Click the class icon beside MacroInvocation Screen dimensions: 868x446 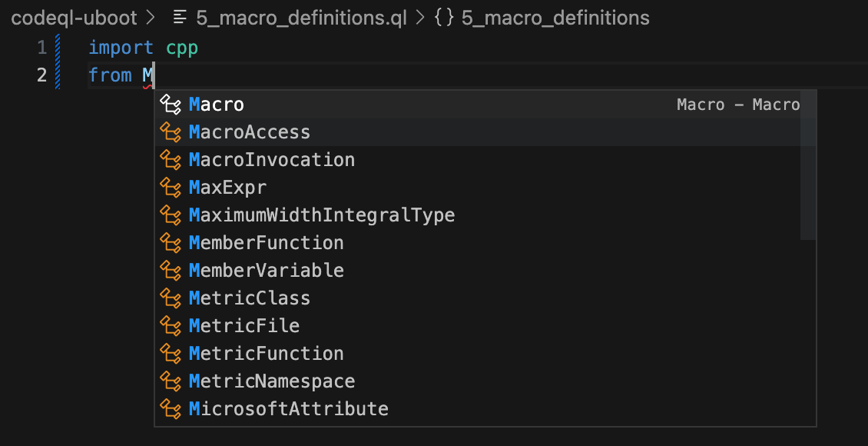[171, 160]
